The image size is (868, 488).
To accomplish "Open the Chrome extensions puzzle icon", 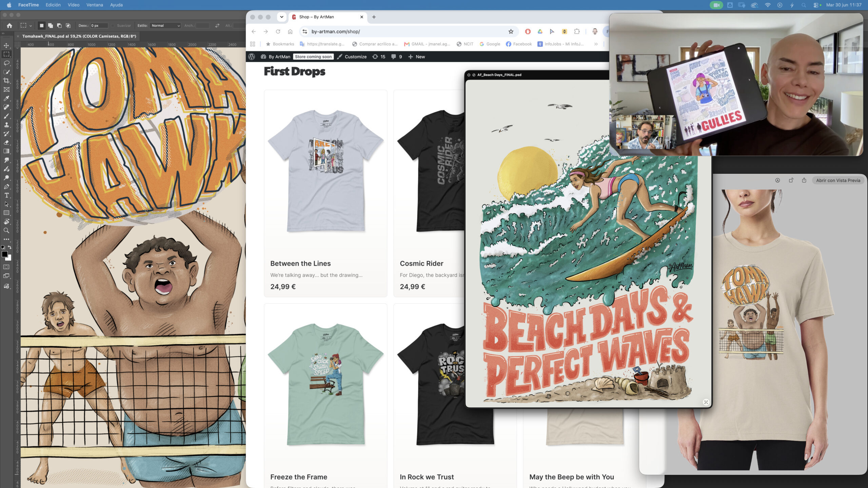I will coord(577,32).
